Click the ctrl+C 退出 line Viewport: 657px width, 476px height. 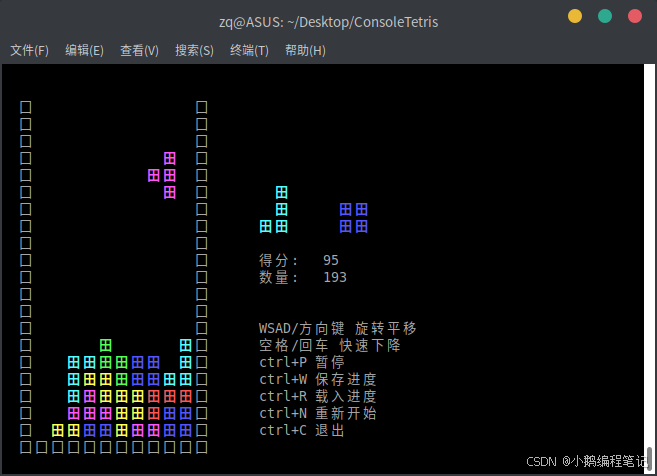tap(302, 430)
